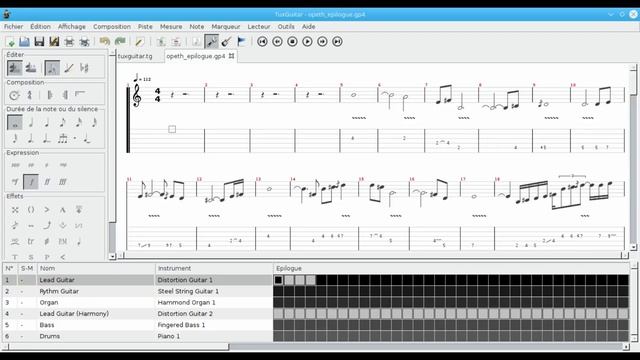Select the highlighted f dynamic
Image resolution: width=640 pixels, height=360 pixels.
(x=31, y=182)
